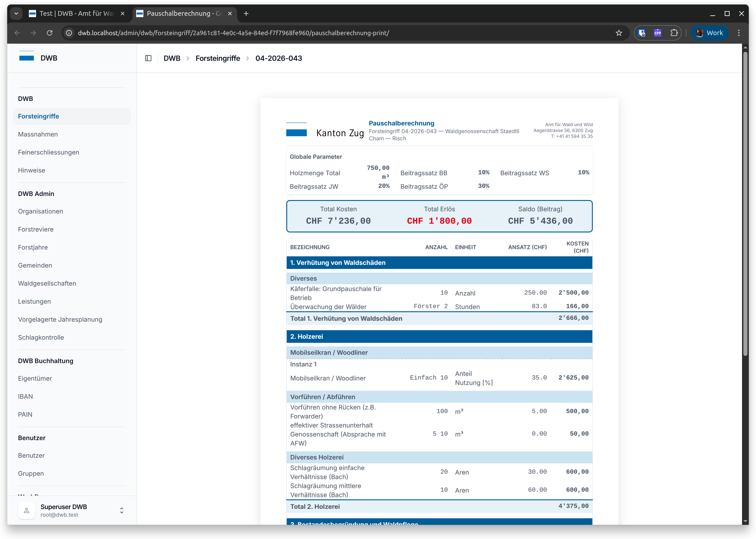View site information icon in address bar

[x=69, y=33]
